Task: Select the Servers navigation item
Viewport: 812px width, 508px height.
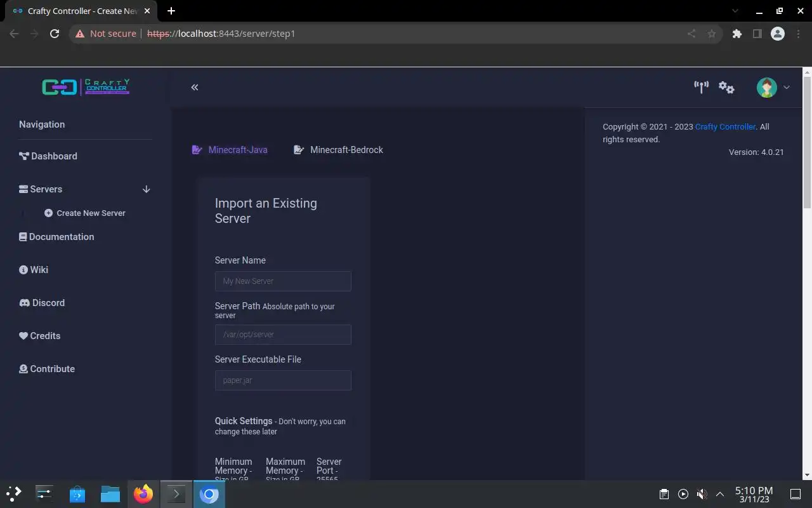Action: tap(41, 189)
